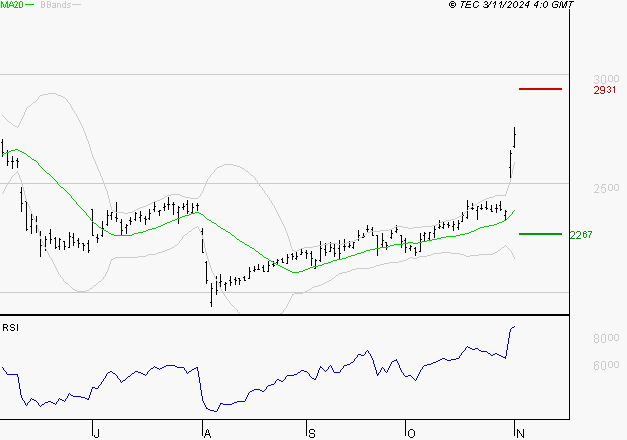Image resolution: width=627 pixels, height=440 pixels.
Task: Click the MA20 legend label
Action: [12, 5]
